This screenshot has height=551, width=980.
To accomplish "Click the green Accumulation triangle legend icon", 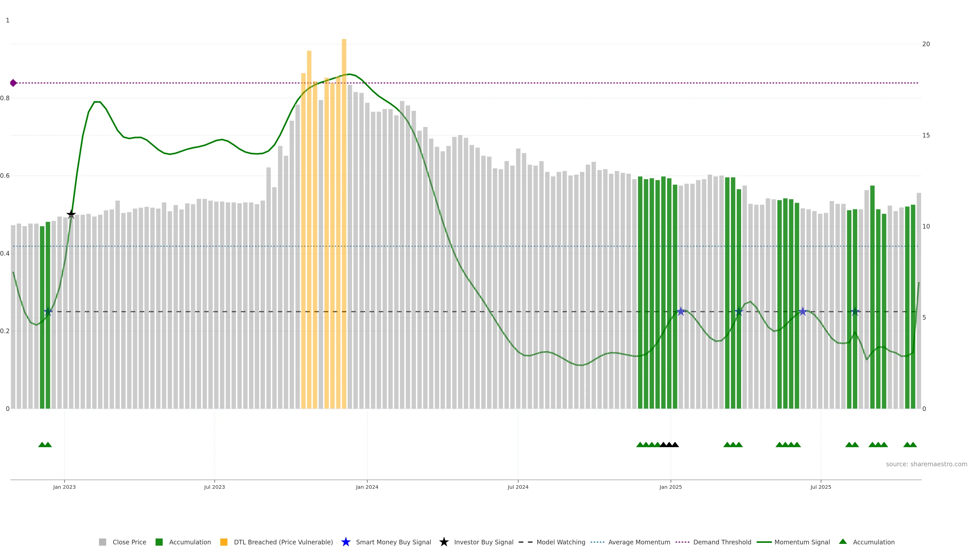I will (x=843, y=542).
